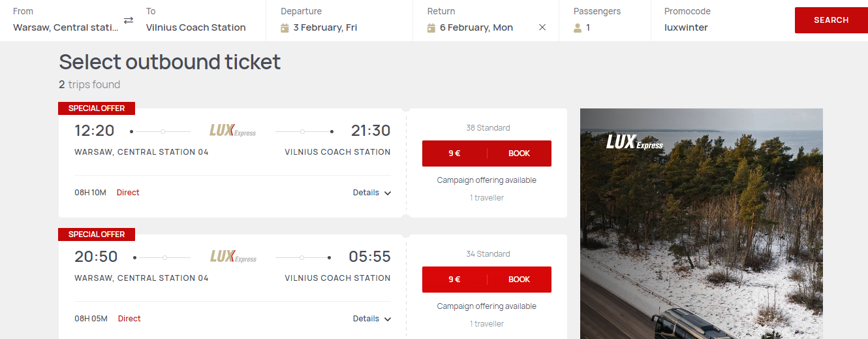Viewport: 868px width, 339px height.
Task: Click the return date calendar icon
Action: point(431,28)
